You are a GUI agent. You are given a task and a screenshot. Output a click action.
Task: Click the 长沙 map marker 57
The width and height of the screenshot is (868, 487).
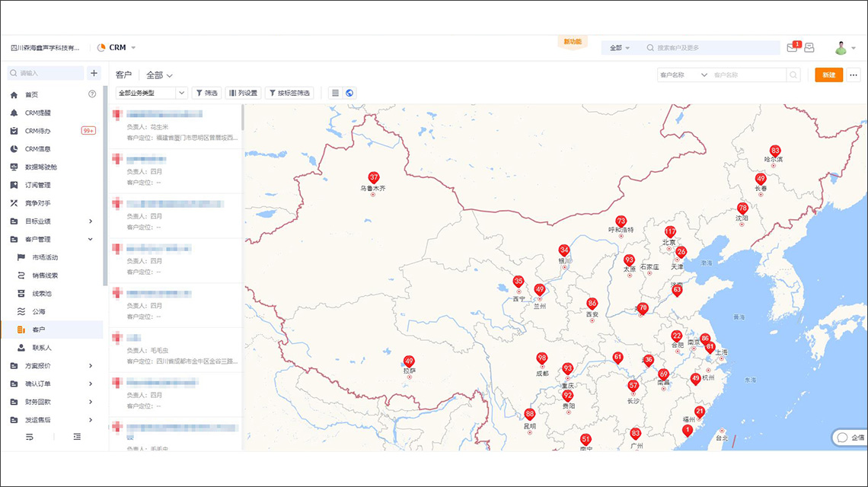tap(633, 386)
